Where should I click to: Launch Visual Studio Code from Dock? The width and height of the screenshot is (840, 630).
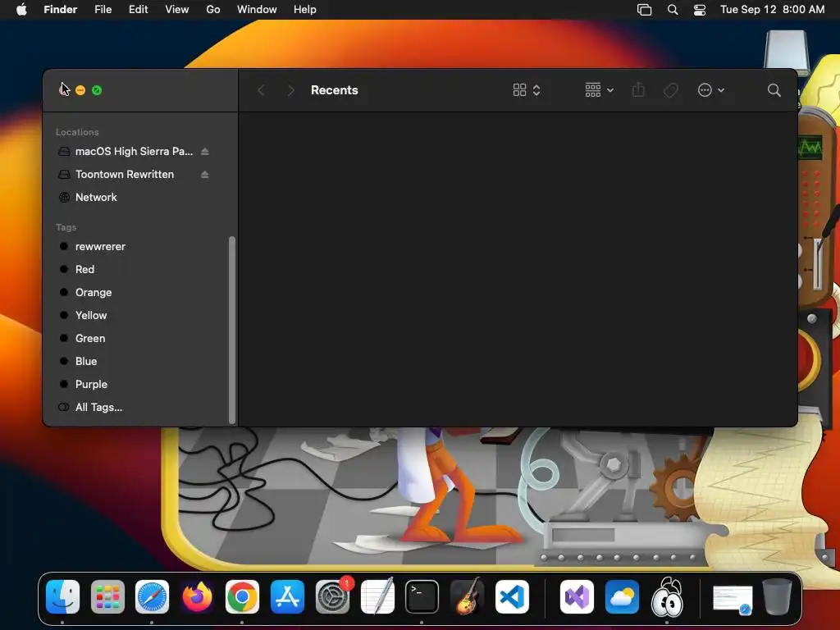click(x=512, y=597)
